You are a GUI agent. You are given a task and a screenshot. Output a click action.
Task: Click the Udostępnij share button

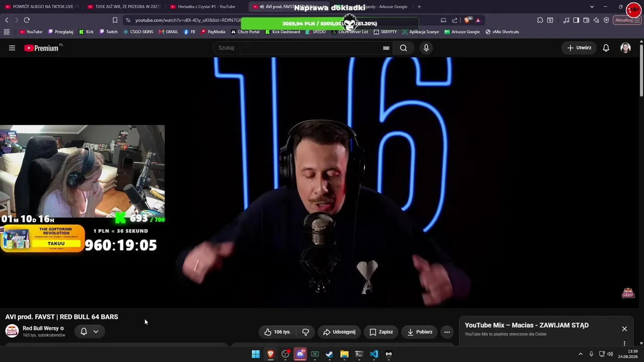pos(339,332)
